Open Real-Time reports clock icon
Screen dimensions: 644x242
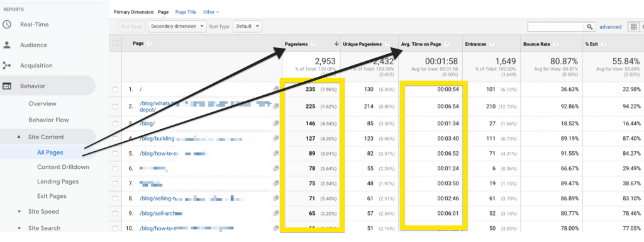point(6,25)
